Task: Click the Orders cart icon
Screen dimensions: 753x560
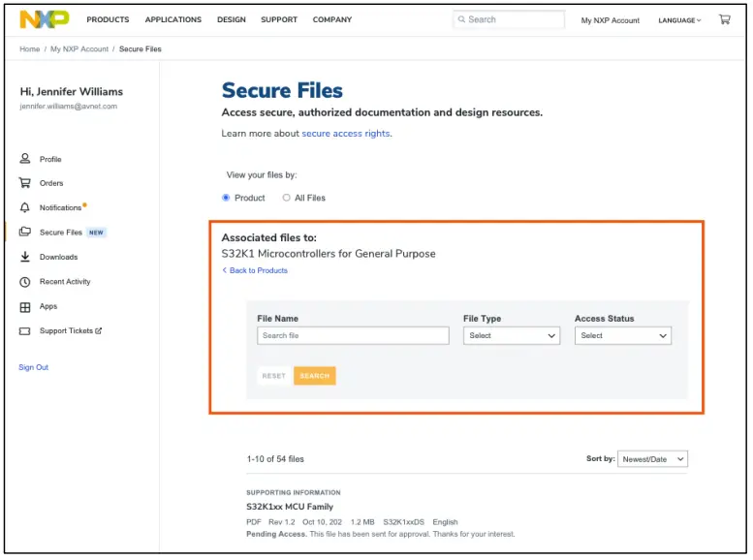Action: click(x=25, y=183)
